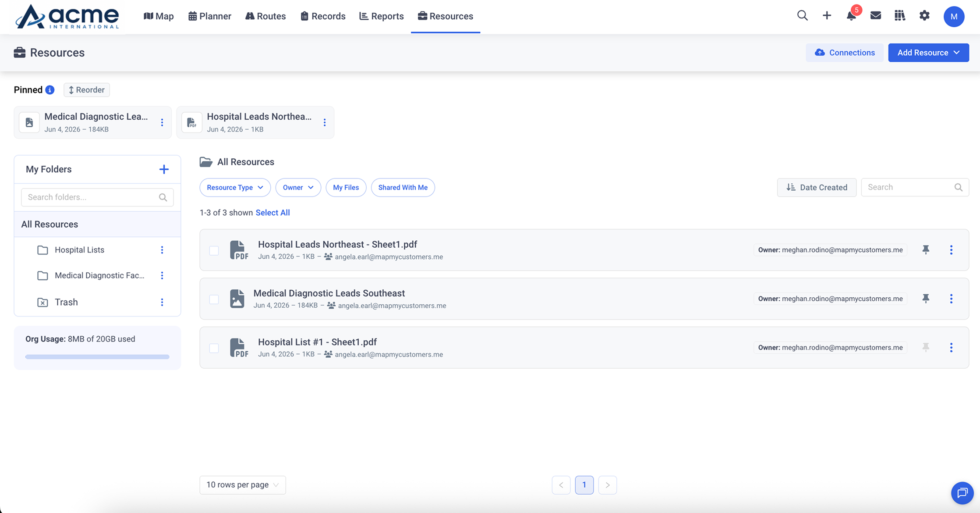Open options menu for Trash folder

pyautogui.click(x=162, y=302)
